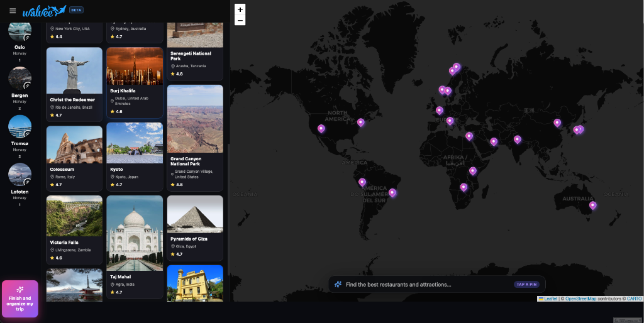Select the map pin over Rome, Italy

click(x=450, y=121)
